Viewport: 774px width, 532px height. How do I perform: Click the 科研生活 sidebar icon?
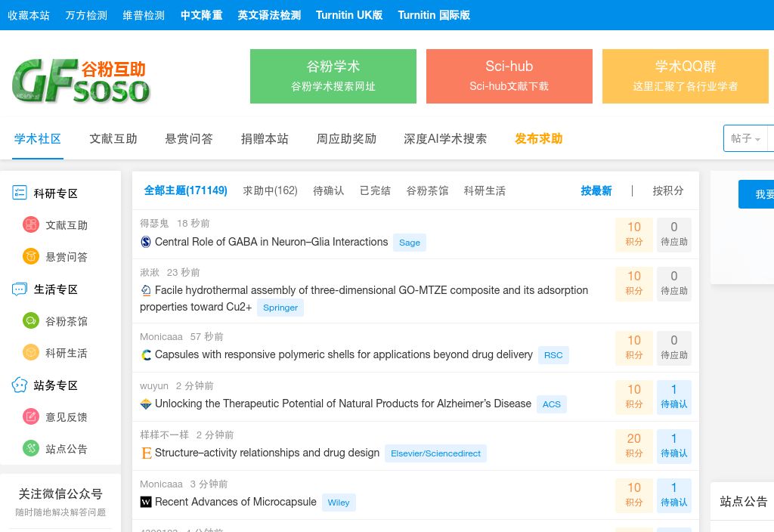point(30,352)
